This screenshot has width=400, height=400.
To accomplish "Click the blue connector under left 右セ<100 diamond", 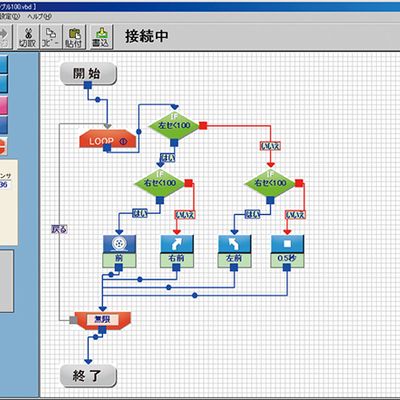I will pyautogui.click(x=160, y=200).
